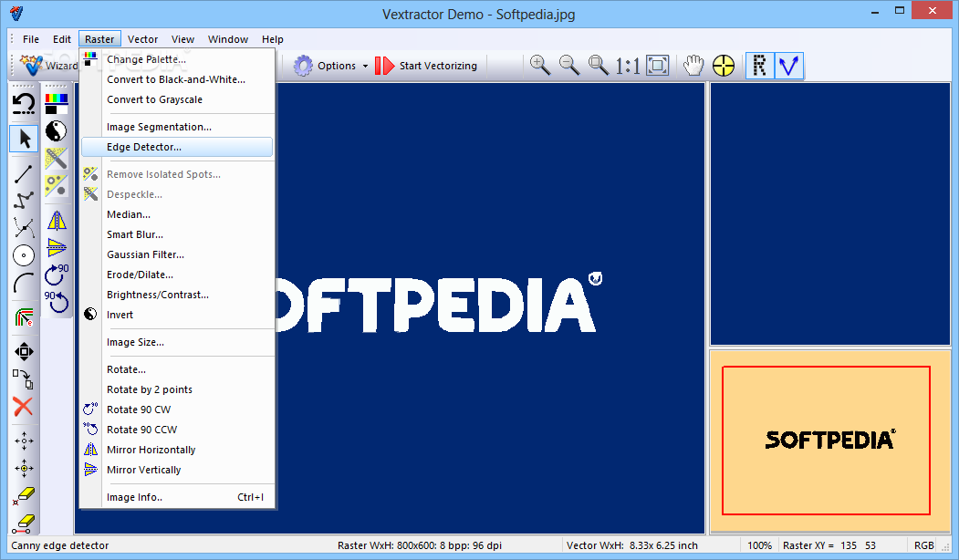Choose Image Size... entry

pyautogui.click(x=177, y=342)
